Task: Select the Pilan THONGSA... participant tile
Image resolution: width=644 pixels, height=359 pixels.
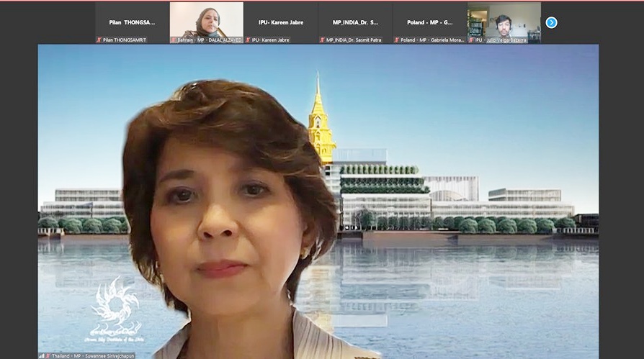Action: click(x=132, y=22)
